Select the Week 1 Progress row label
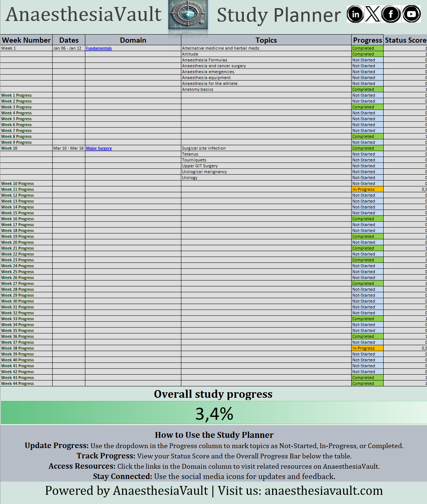The height and width of the screenshot is (504, 427). (x=26, y=95)
